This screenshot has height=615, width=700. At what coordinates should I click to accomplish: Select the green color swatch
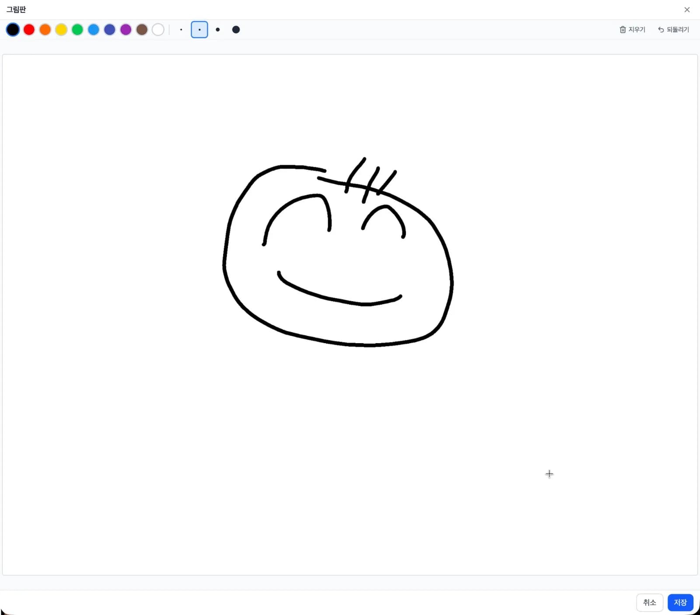tap(77, 30)
